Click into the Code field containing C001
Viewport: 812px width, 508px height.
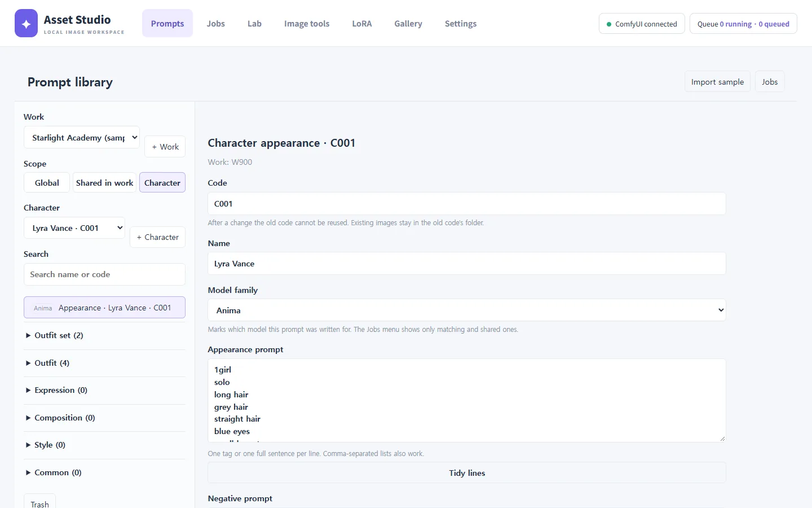click(x=467, y=204)
